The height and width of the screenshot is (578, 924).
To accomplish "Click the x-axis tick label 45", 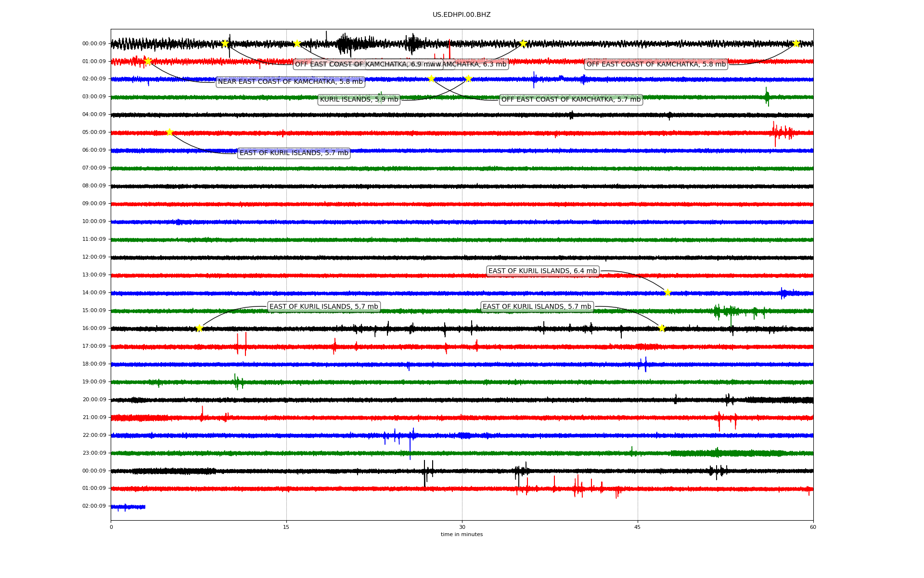I will 638,527.
